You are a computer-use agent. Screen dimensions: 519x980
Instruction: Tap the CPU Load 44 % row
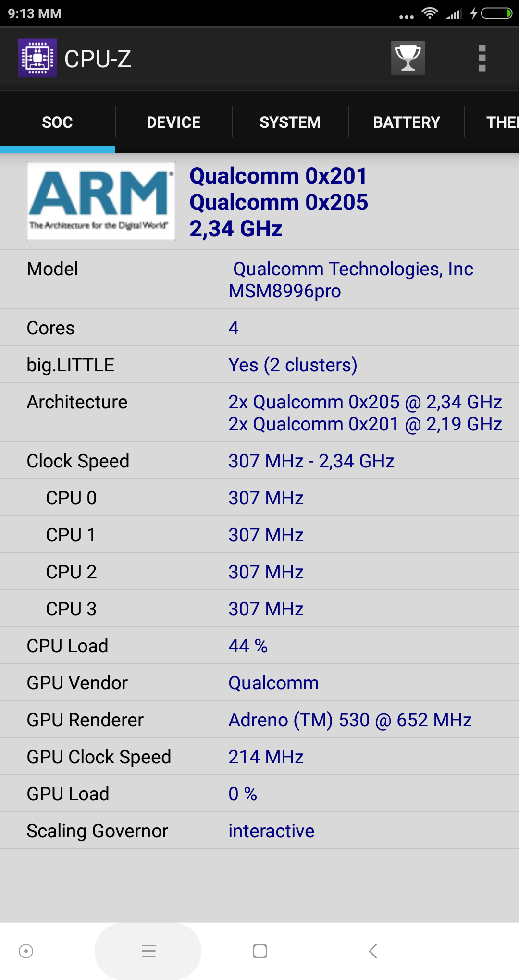click(x=259, y=646)
